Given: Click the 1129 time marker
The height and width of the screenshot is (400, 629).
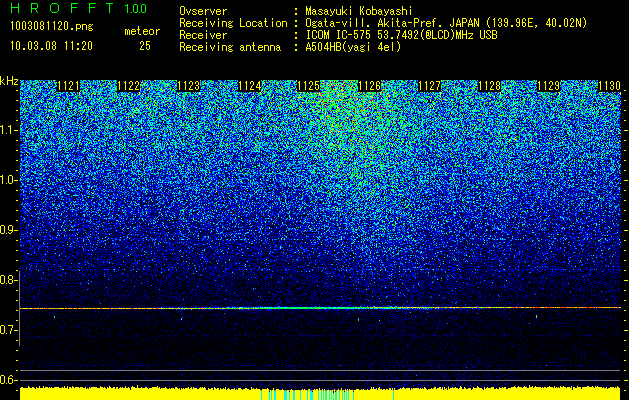Looking at the screenshot, I should (548, 86).
